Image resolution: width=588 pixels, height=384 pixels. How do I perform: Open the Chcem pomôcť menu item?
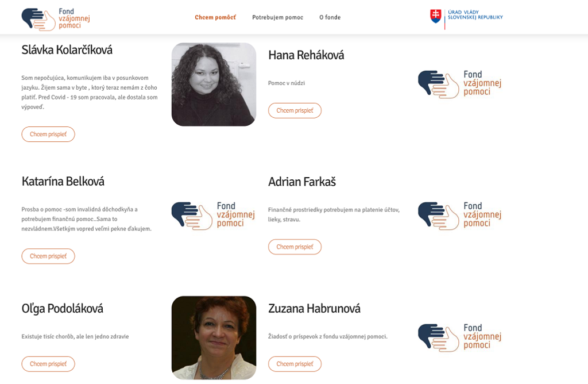215,17
